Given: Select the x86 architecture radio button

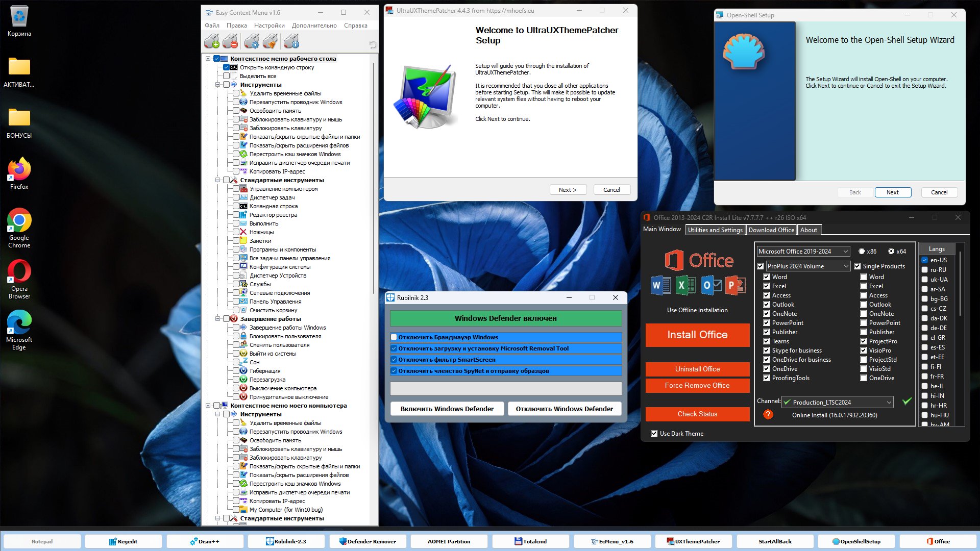Looking at the screenshot, I should (x=862, y=252).
